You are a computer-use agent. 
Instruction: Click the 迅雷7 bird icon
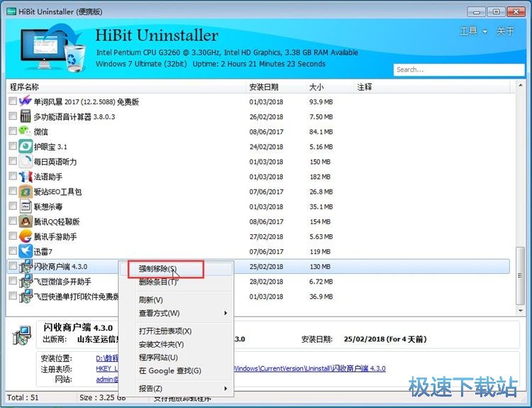coord(26,251)
